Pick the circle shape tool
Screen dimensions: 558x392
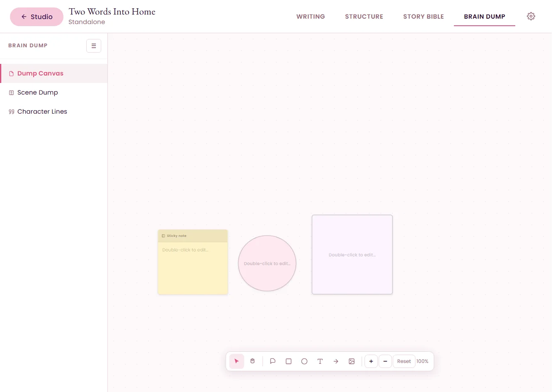304,361
